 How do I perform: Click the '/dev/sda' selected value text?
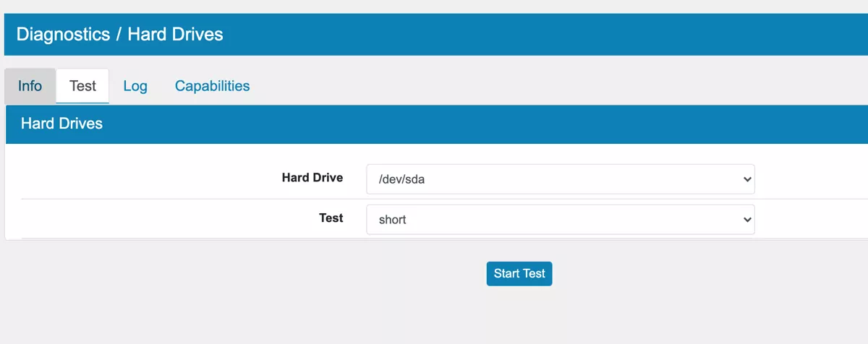click(x=401, y=180)
